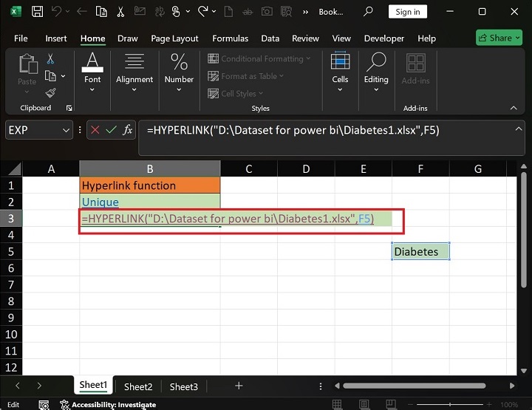This screenshot has width=532, height=410.
Task: Select the Diabetes cell F5
Action: point(420,252)
